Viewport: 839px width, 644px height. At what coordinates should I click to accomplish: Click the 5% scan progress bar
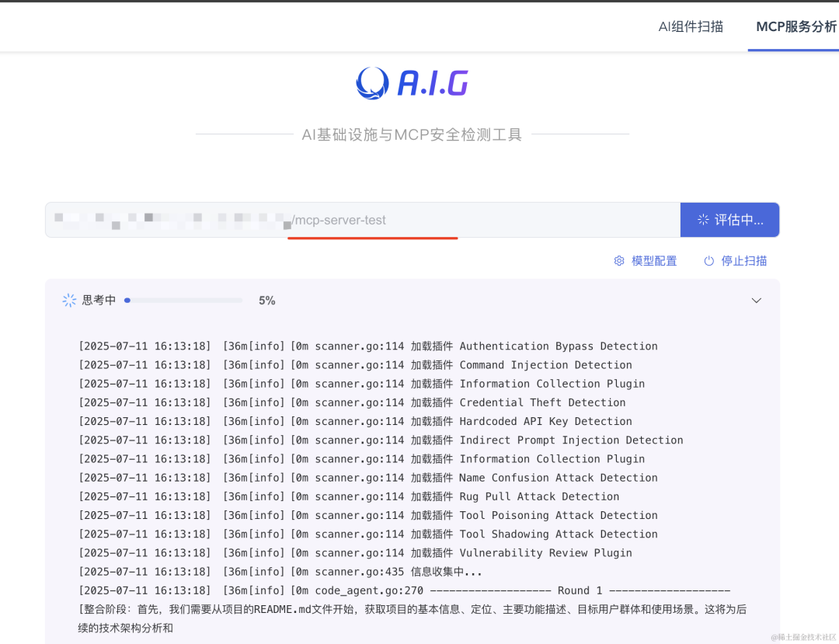pyautogui.click(x=183, y=301)
